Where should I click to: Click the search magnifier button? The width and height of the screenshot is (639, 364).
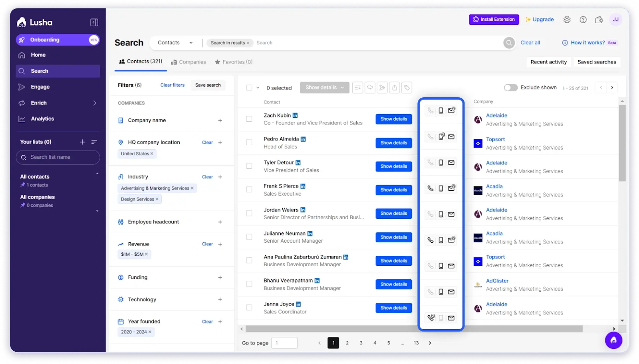509,43
